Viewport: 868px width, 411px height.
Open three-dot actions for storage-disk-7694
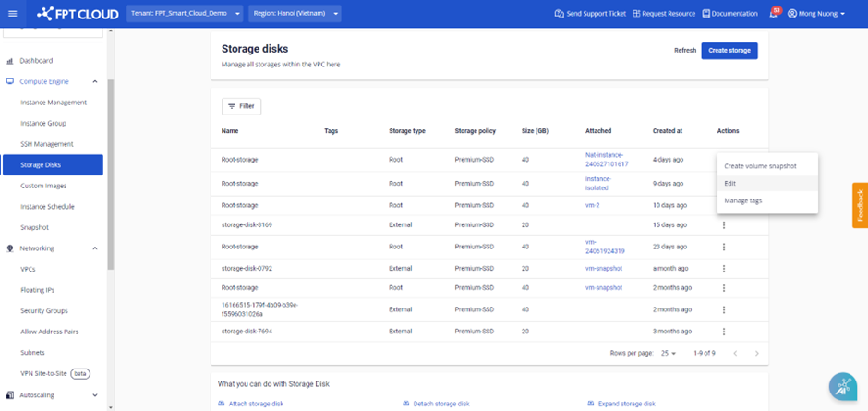click(x=724, y=330)
